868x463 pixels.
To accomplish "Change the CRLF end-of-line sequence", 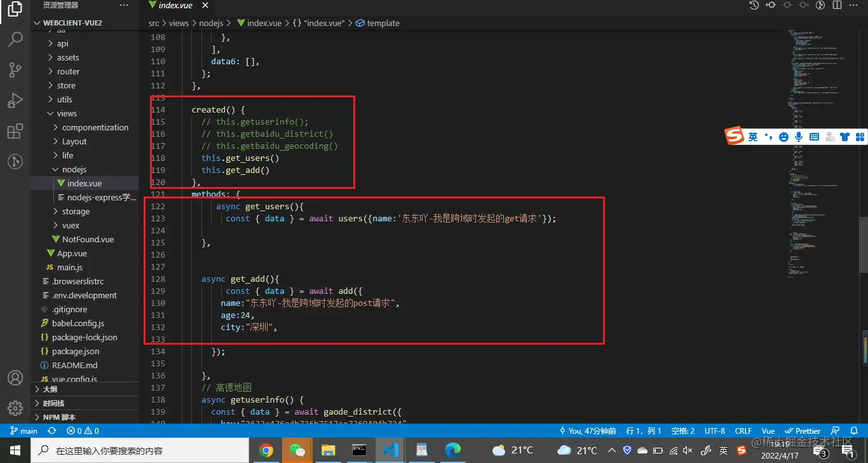I will [x=743, y=431].
